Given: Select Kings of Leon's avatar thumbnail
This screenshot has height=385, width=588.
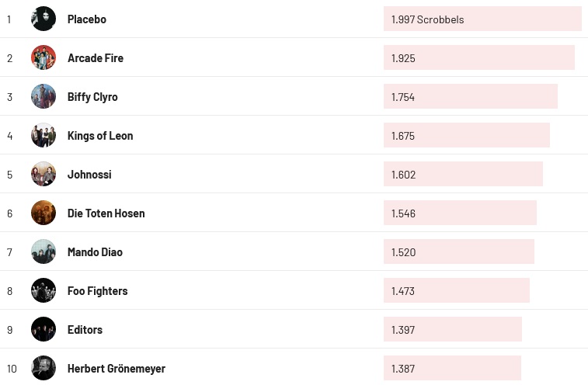Looking at the screenshot, I should point(43,135).
